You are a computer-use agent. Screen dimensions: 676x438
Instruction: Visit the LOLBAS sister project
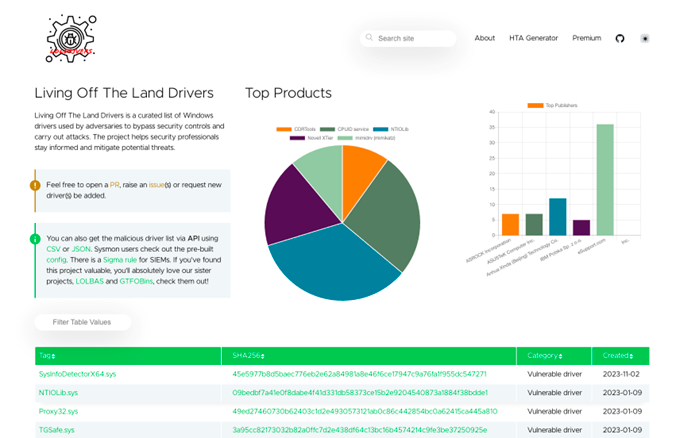90,281
